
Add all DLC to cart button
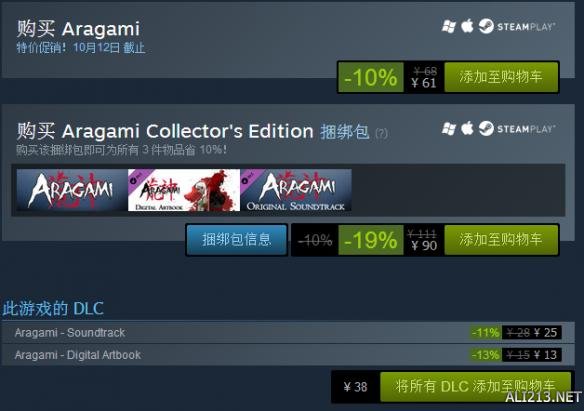pos(475,387)
